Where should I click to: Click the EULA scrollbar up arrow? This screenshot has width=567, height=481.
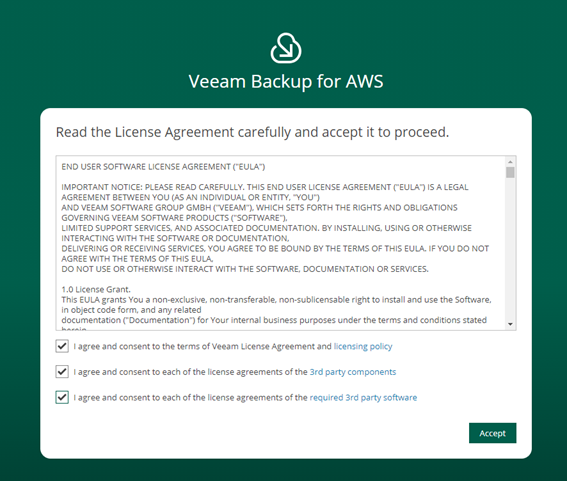click(510, 162)
